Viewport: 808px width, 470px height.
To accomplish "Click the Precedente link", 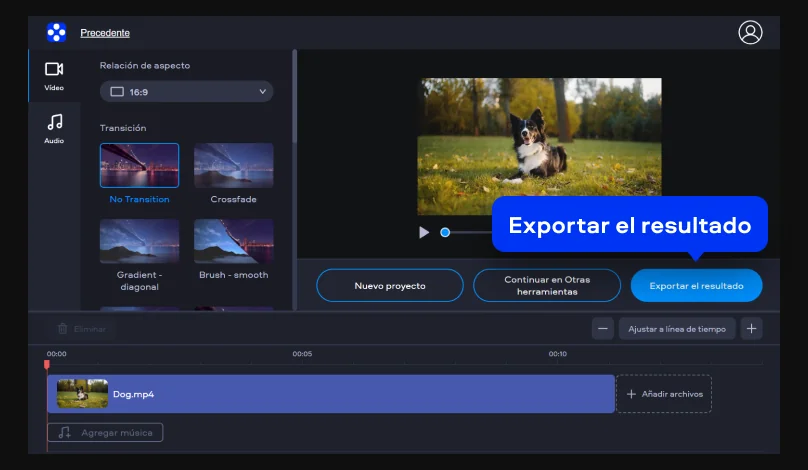I will pos(104,33).
